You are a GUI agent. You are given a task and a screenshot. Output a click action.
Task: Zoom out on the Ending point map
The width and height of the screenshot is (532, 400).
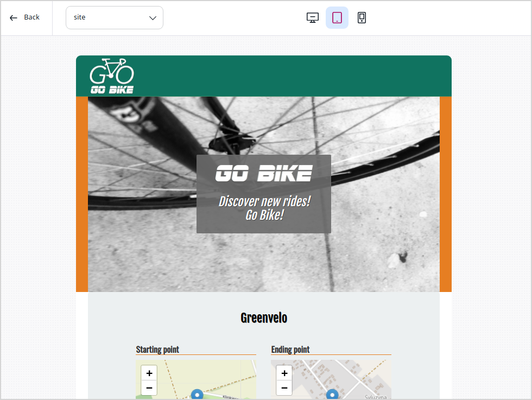pyautogui.click(x=284, y=388)
